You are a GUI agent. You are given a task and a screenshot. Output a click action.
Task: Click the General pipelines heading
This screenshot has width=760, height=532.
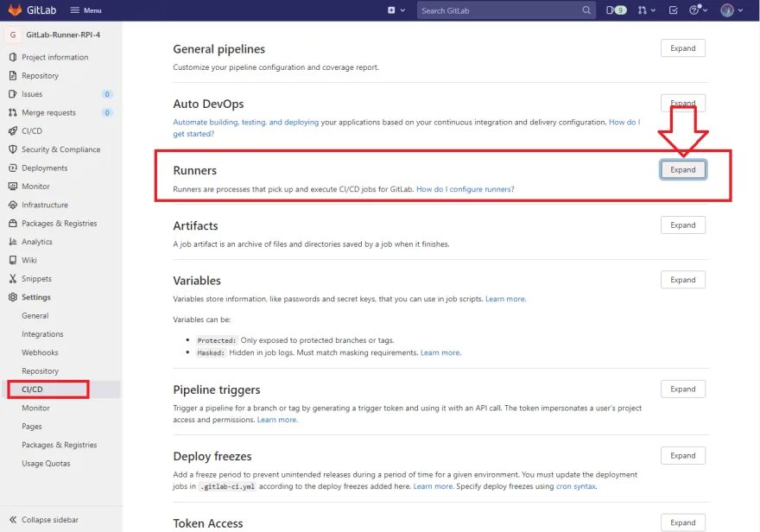click(219, 49)
